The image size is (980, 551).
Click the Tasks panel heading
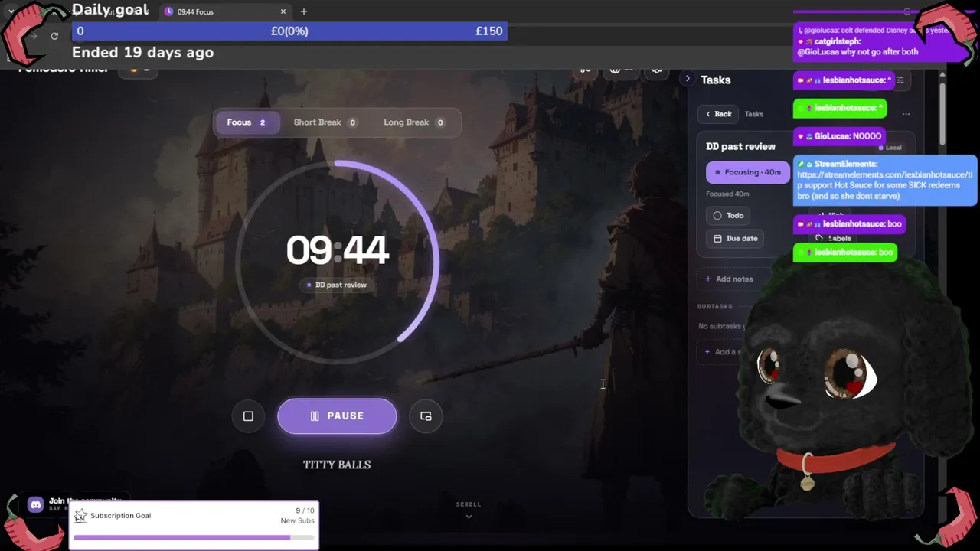[x=716, y=80]
